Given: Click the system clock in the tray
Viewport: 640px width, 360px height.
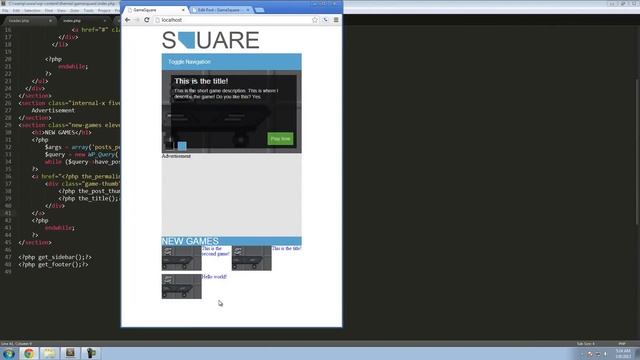Looking at the screenshot, I should coord(623,353).
